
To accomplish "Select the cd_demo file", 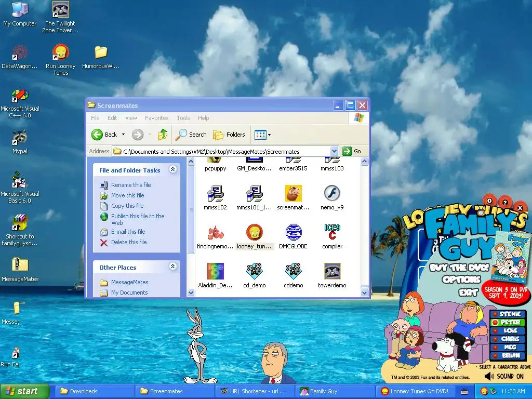I will point(254,276).
